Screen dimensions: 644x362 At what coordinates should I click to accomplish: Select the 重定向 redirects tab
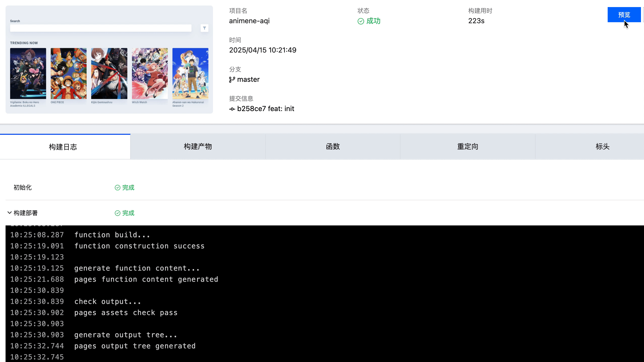coord(468,147)
